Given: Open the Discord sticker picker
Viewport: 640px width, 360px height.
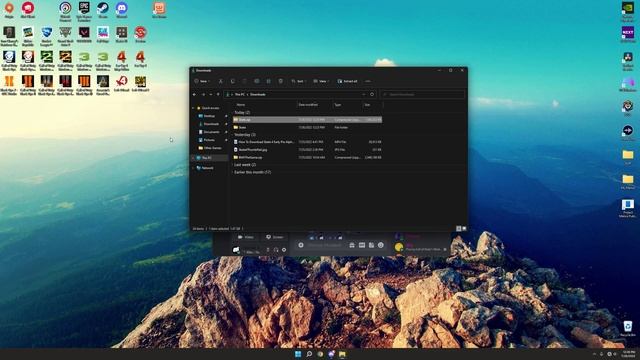Looking at the screenshot, I should tap(371, 245).
